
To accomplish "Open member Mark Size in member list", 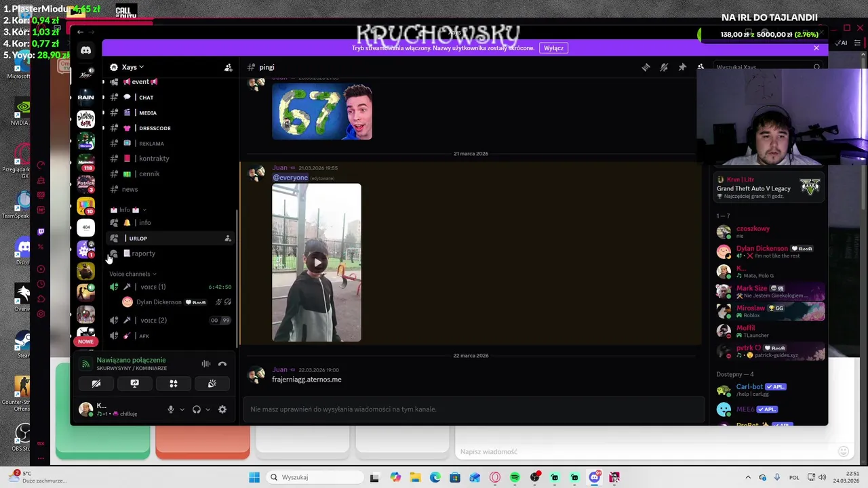I will [770, 291].
